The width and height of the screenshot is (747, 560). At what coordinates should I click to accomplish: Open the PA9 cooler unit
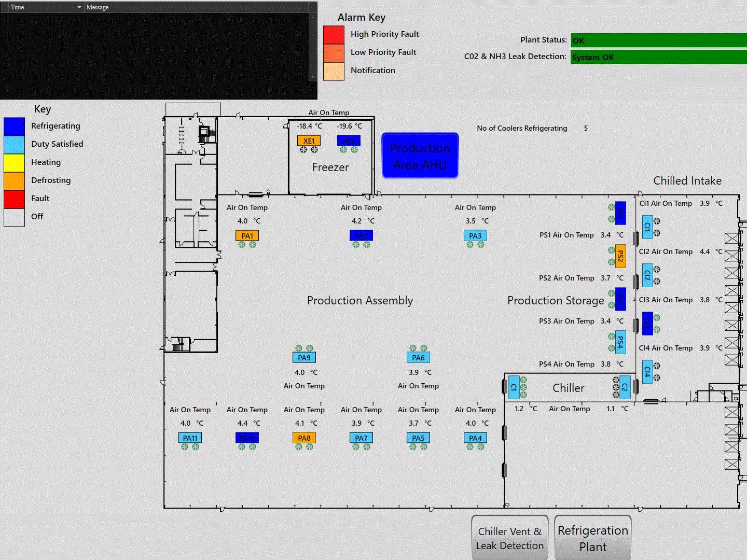(304, 358)
